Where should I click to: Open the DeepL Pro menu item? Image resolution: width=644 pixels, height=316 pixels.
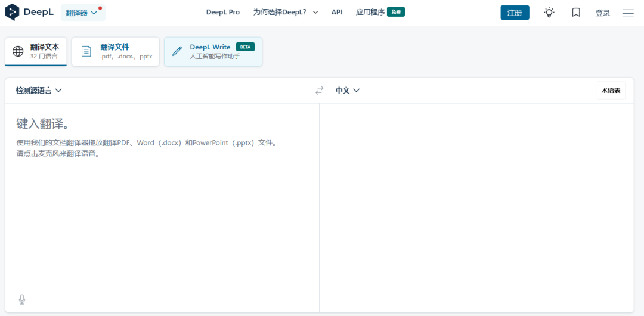click(x=222, y=12)
